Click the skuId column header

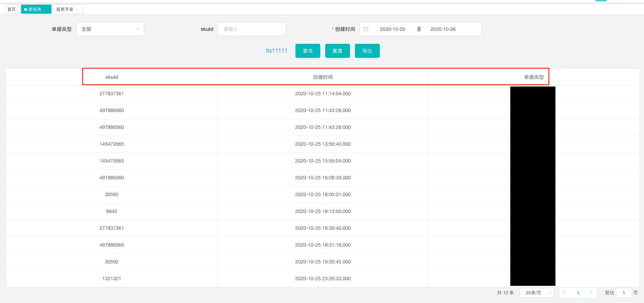(x=112, y=77)
